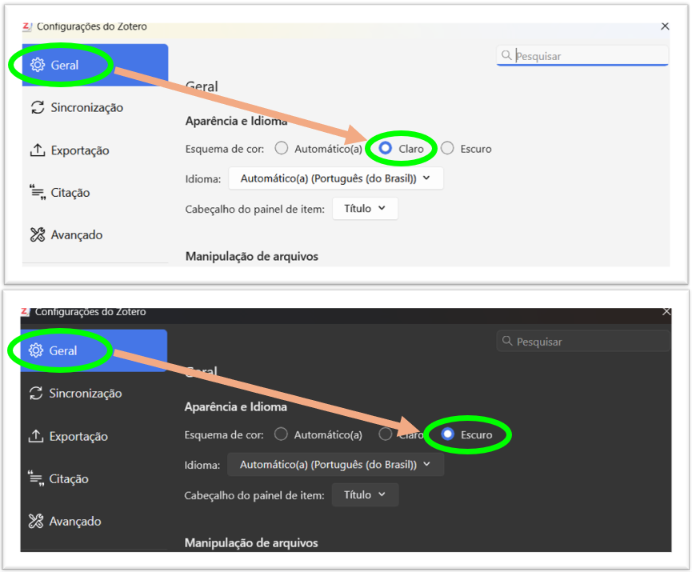Select Automático(a) color scheme in light window
The height and width of the screenshot is (572, 692).
(281, 148)
